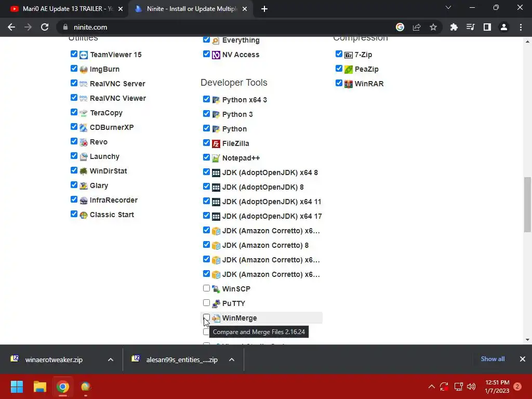The height and width of the screenshot is (399, 532).
Task: Open the Windows Start menu
Action: tap(17, 387)
